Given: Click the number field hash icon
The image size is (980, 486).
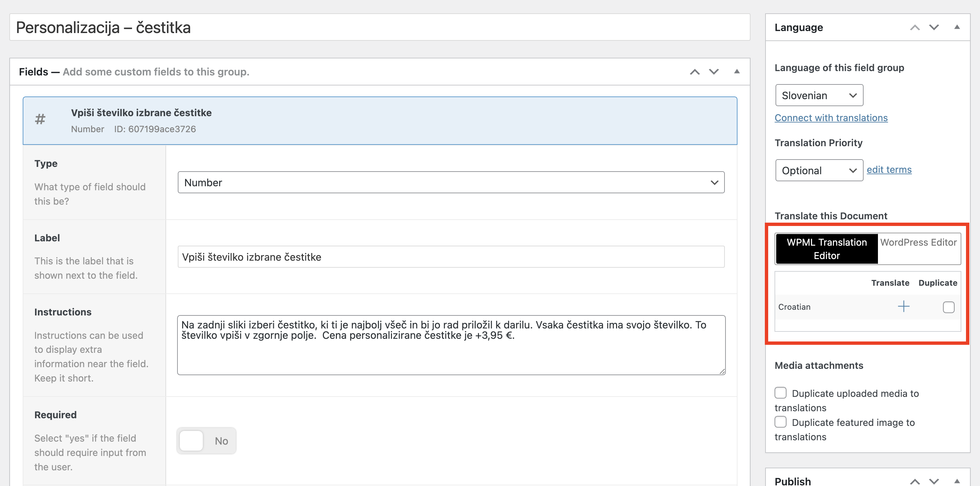Looking at the screenshot, I should 40,119.
